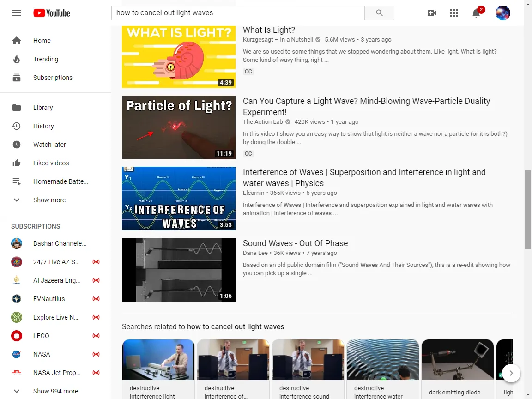Open the Sound Waves oscilloscope thumbnail

(178, 270)
